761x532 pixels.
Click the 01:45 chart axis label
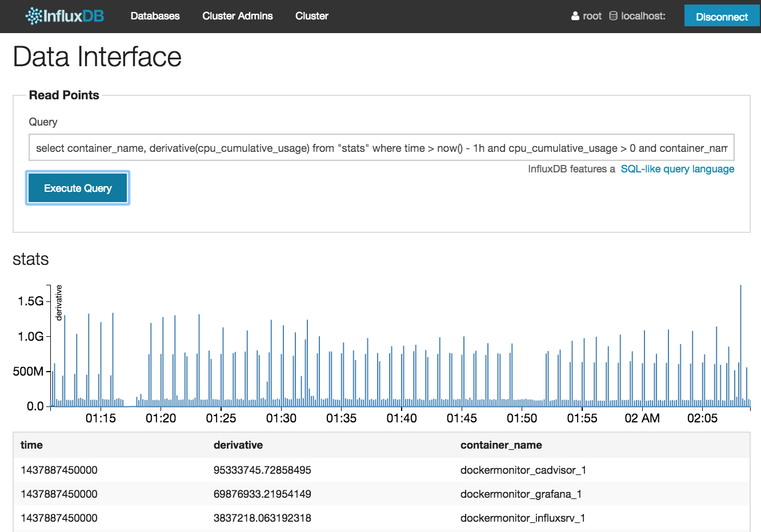click(x=462, y=418)
